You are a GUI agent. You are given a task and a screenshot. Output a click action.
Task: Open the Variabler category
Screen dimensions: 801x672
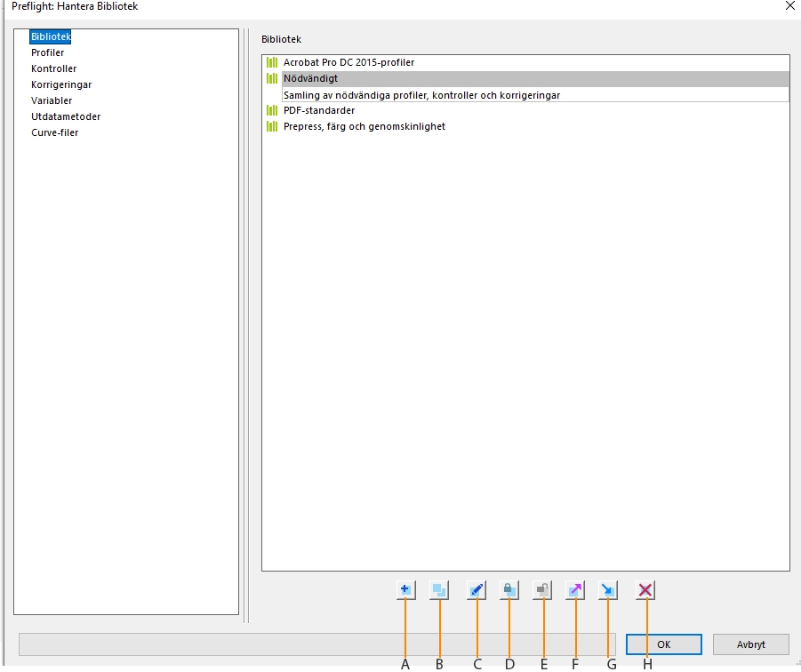tap(53, 100)
